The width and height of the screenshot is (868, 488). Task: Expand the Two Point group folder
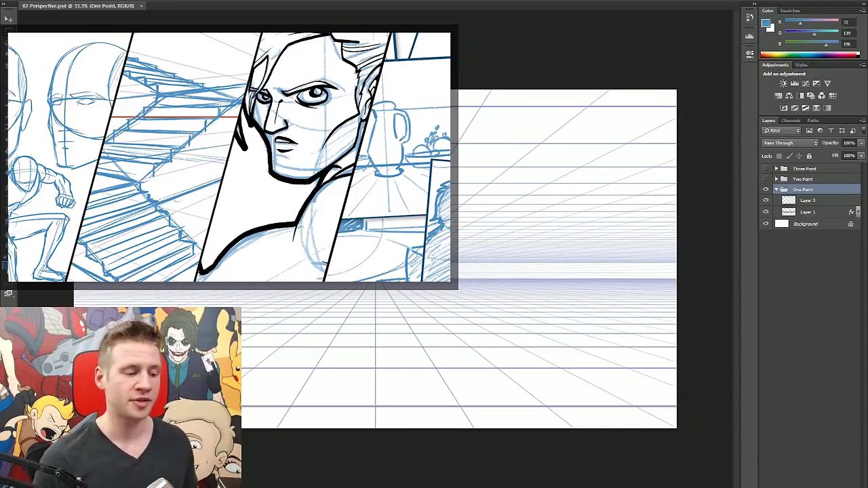pos(776,179)
